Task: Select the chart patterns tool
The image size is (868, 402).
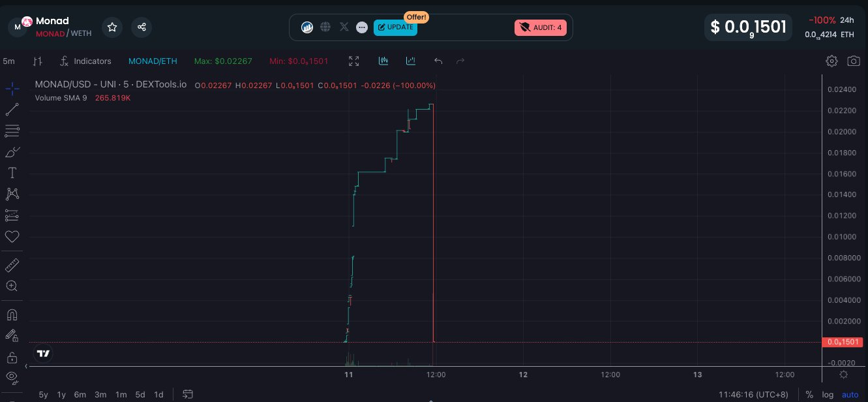Action: 12,194
